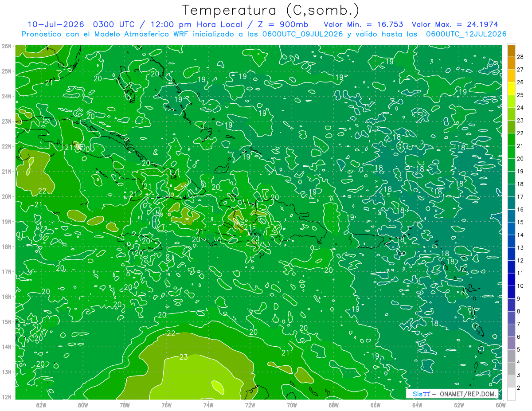
Task: Click the 82W longitude axis label
Action: tap(41, 405)
